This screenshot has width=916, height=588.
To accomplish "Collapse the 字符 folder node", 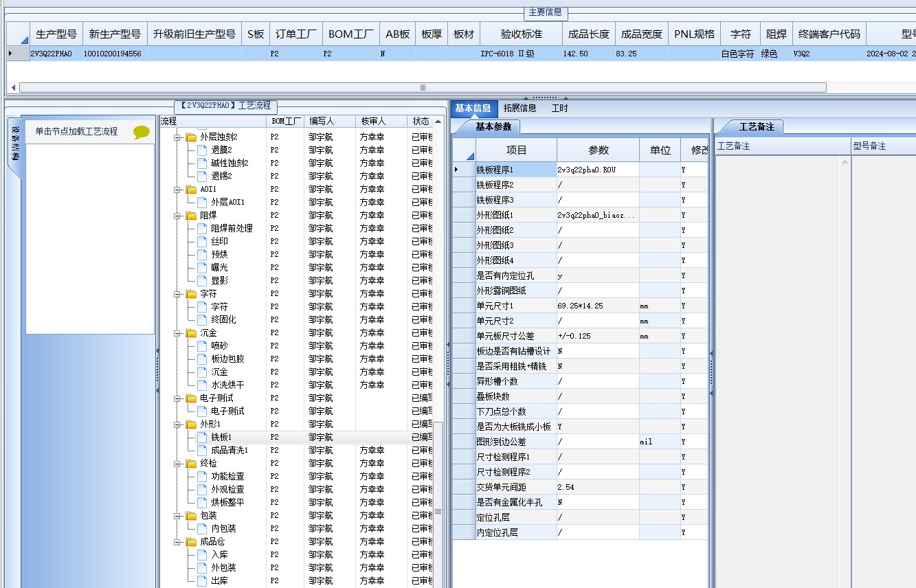I will [x=177, y=294].
